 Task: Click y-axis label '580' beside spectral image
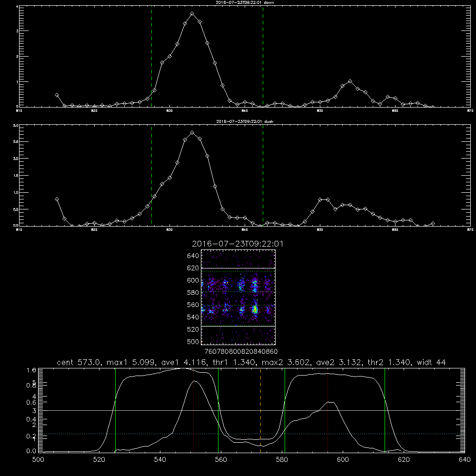(x=193, y=293)
